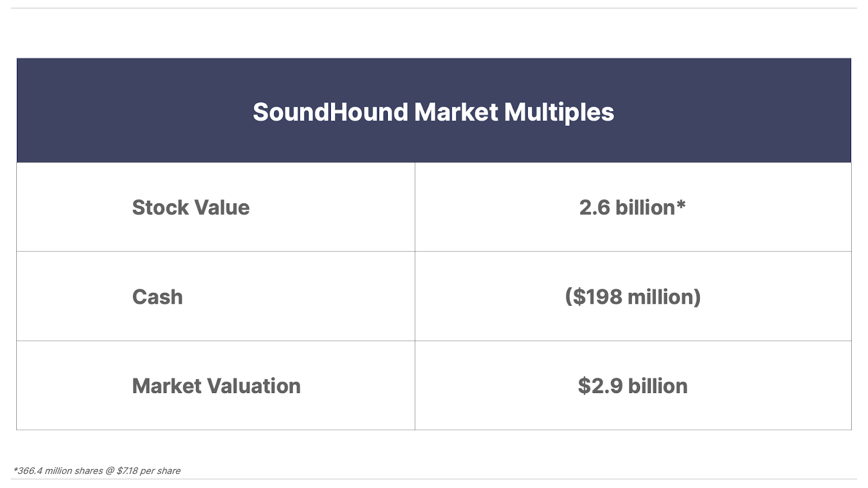Click the word Valuation in last row
Screen dimensions: 868x488
click(254, 386)
